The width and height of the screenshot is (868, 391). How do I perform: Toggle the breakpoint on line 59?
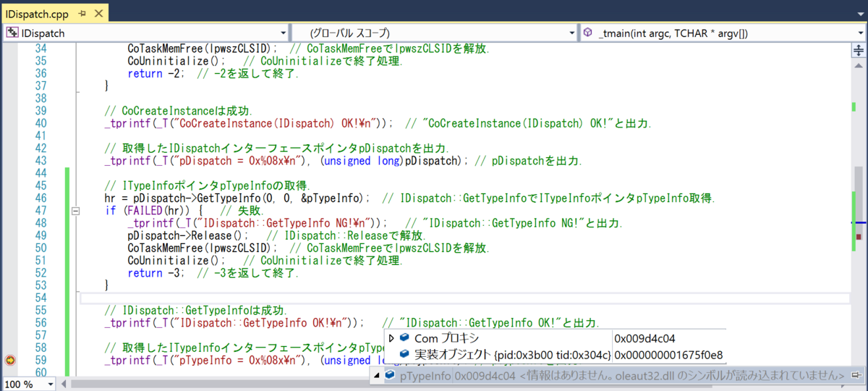point(11,360)
